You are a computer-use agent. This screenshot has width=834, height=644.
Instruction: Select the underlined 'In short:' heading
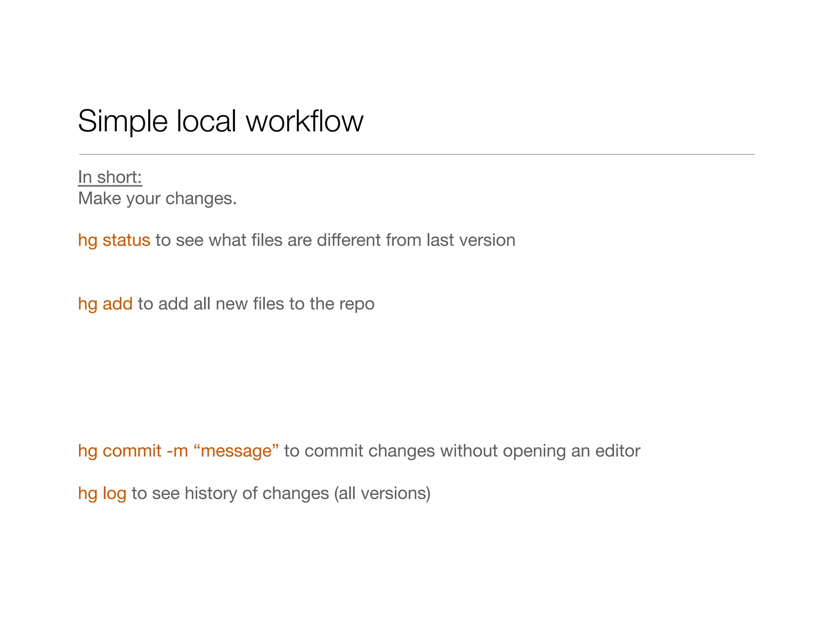coord(110,177)
